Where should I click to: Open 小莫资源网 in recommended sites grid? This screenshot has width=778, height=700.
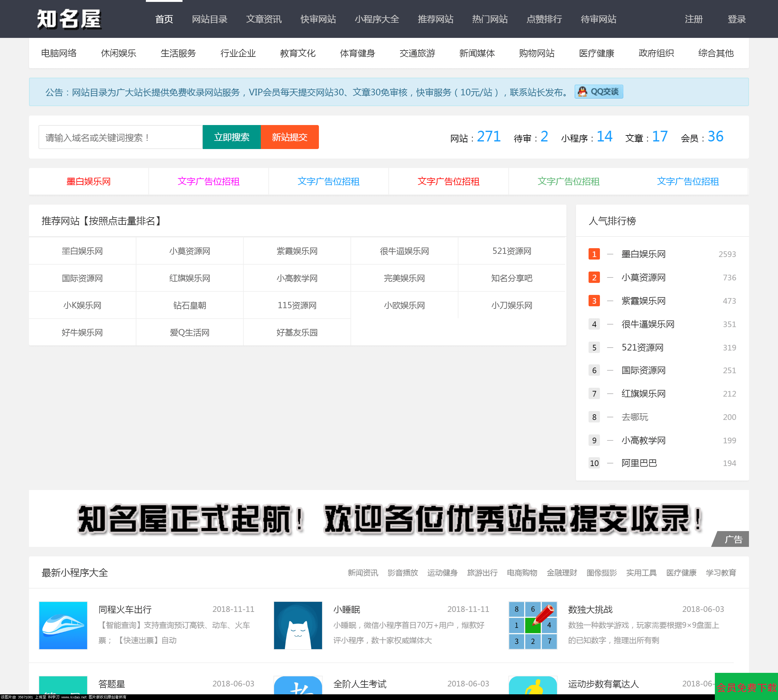pos(189,251)
